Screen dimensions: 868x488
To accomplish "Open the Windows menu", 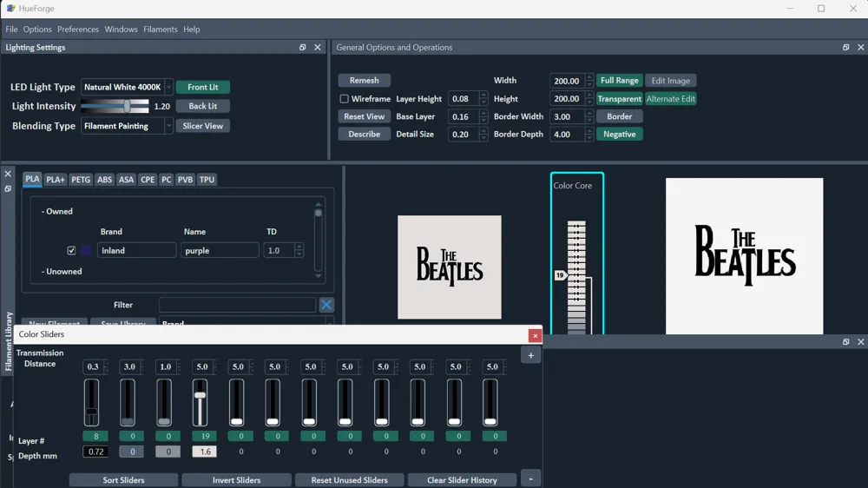I will tap(121, 29).
